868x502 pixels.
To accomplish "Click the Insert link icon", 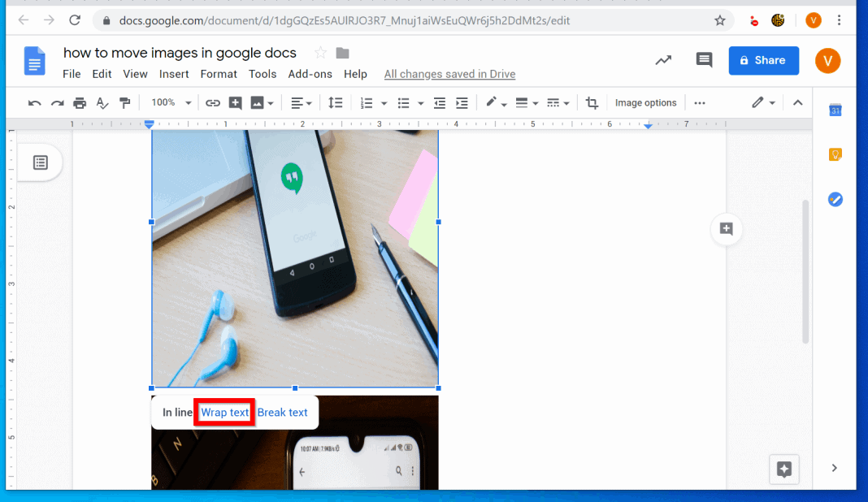I will (x=212, y=102).
